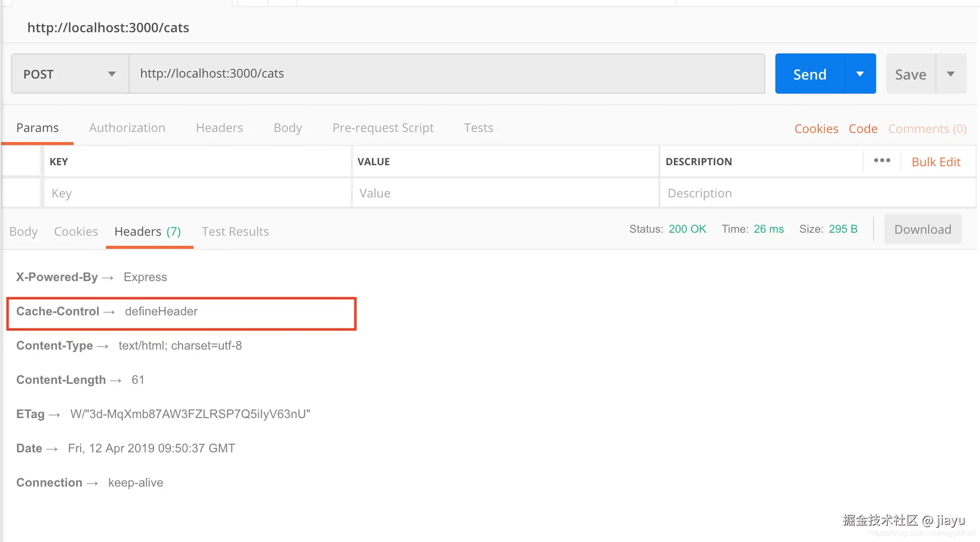Download the response
Viewport: 980px width, 542px height.
tap(923, 229)
